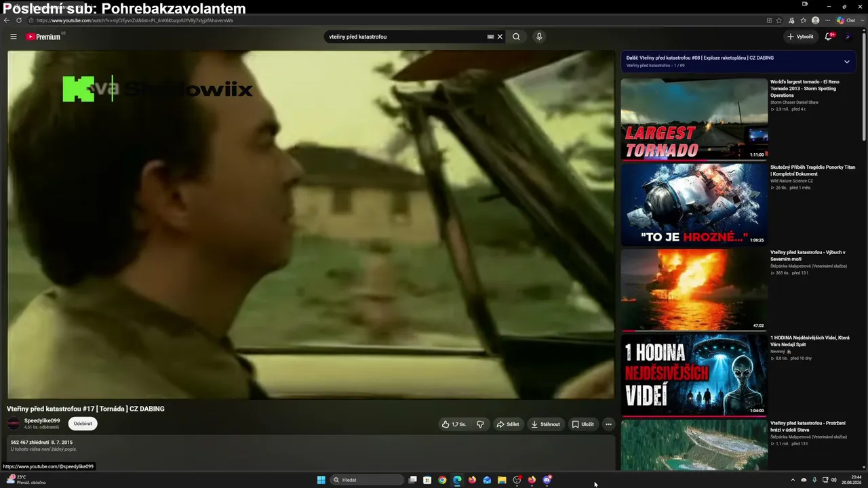Click the video player to pause playback
868x488 pixels.
[x=311, y=224]
